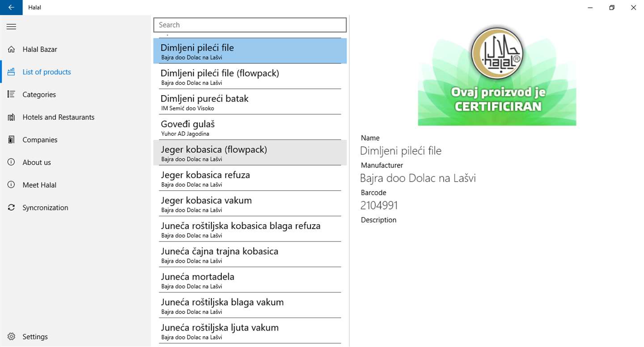
Task: Select Juneća mortadela product
Action: click(250, 280)
